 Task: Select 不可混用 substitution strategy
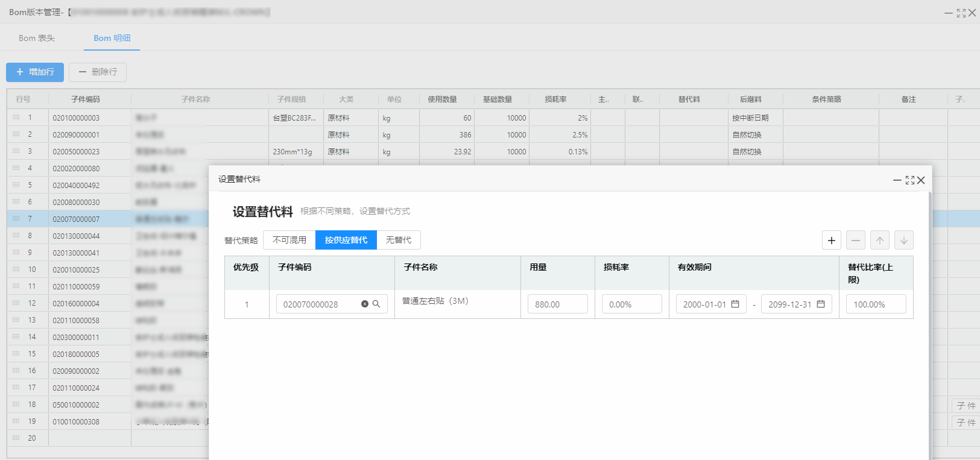pyautogui.click(x=289, y=240)
